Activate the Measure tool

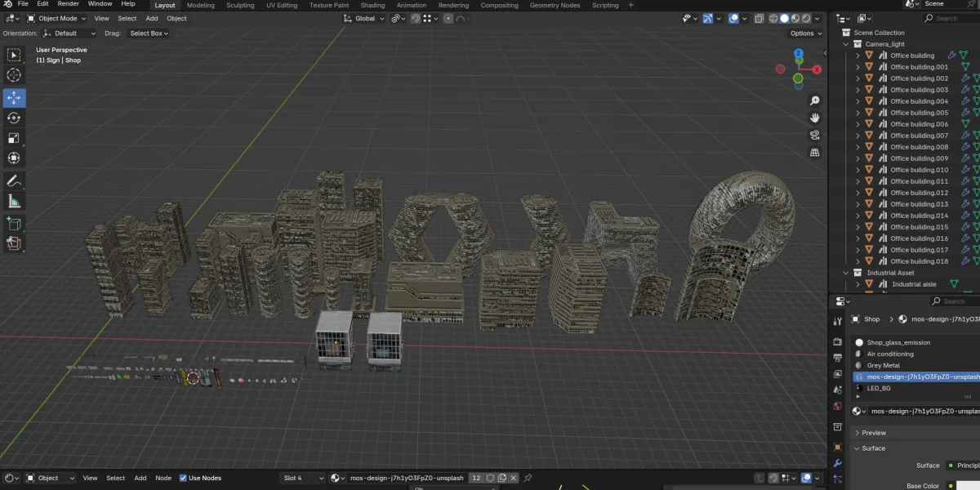point(13,200)
